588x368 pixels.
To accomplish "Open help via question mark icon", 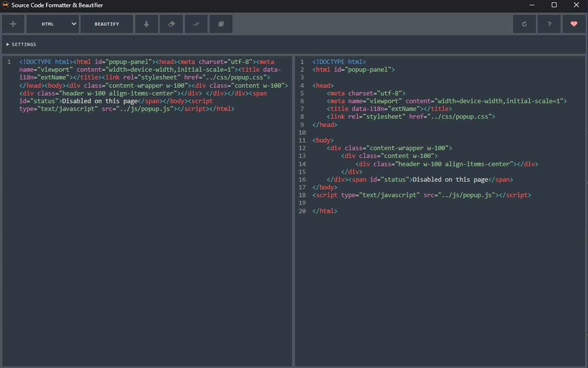I will [549, 24].
